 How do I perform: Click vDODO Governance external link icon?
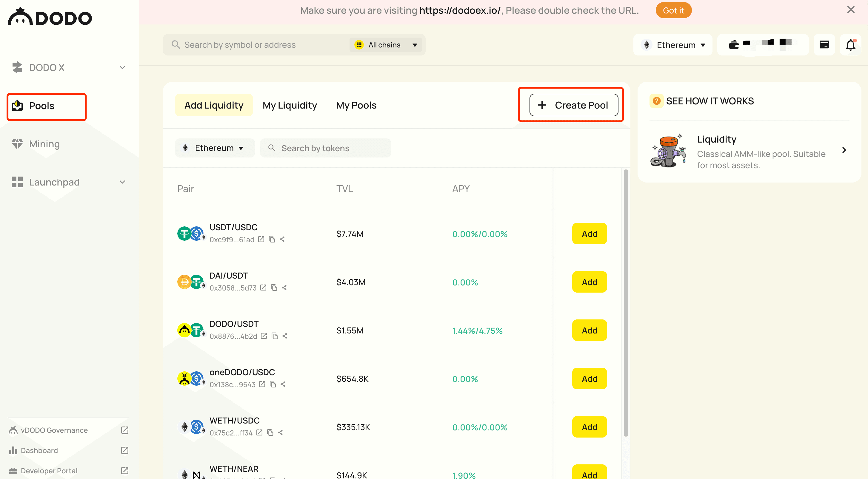point(125,430)
